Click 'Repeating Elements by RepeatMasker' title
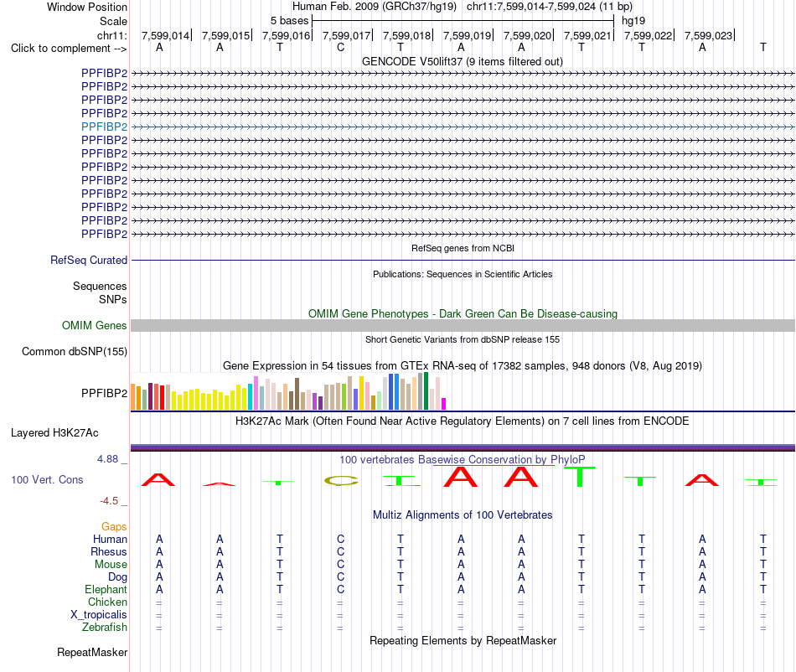 [463, 640]
